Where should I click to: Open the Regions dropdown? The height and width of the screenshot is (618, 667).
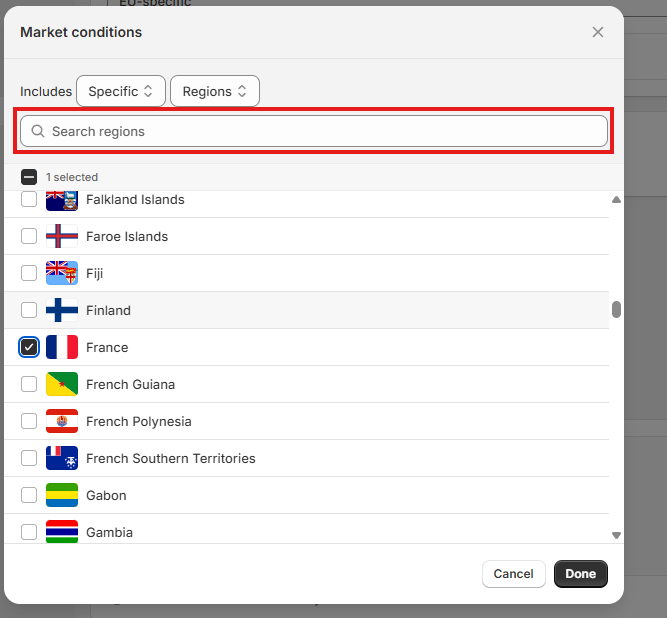(x=215, y=91)
